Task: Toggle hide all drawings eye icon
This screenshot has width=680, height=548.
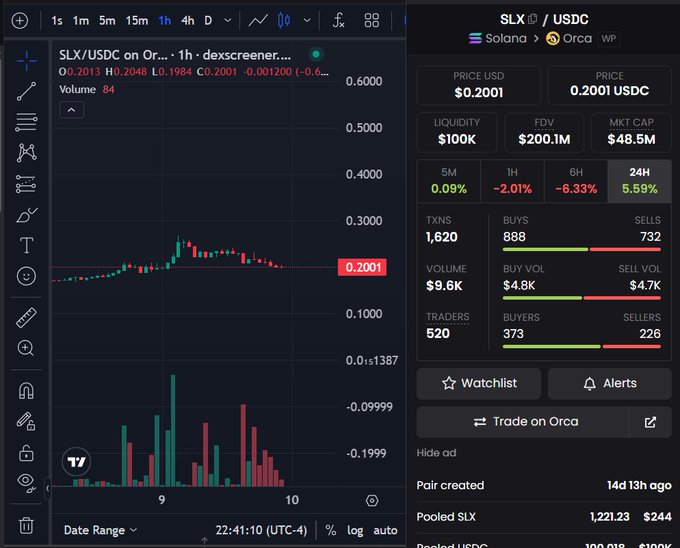Action: [26, 483]
